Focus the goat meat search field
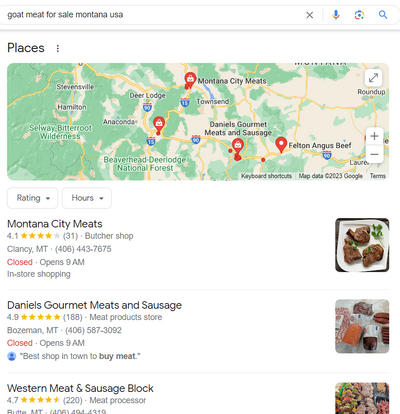 click(153, 15)
